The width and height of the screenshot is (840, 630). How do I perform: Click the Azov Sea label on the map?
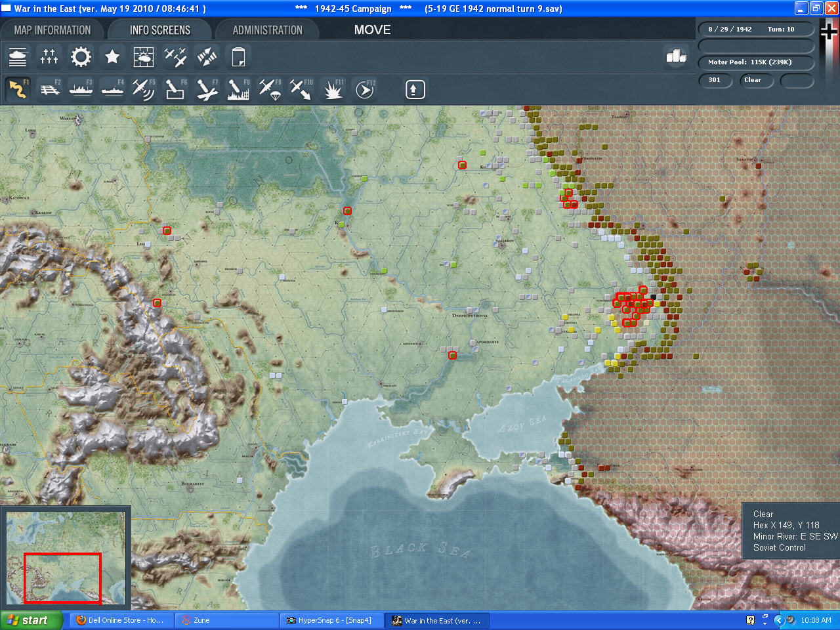point(522,424)
